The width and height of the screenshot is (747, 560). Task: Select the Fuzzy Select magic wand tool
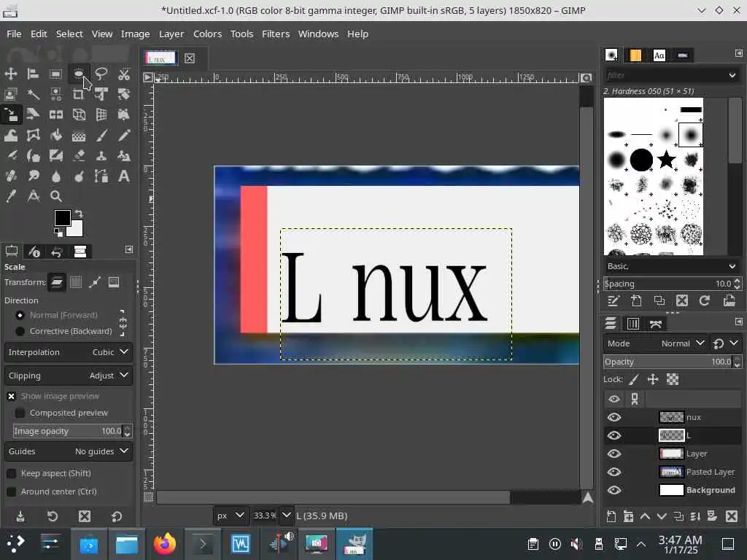click(x=33, y=94)
